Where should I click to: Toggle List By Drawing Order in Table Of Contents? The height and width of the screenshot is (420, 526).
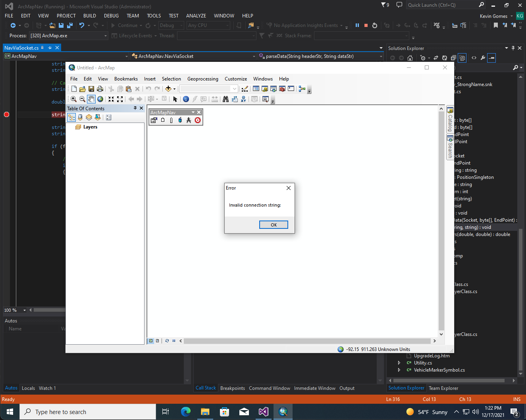point(71,117)
